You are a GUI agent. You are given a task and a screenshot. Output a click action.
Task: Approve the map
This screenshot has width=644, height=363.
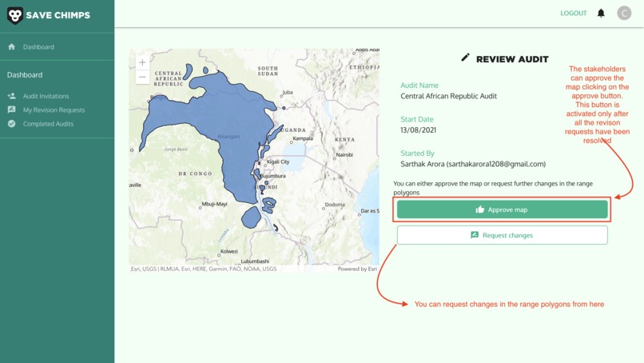click(503, 209)
